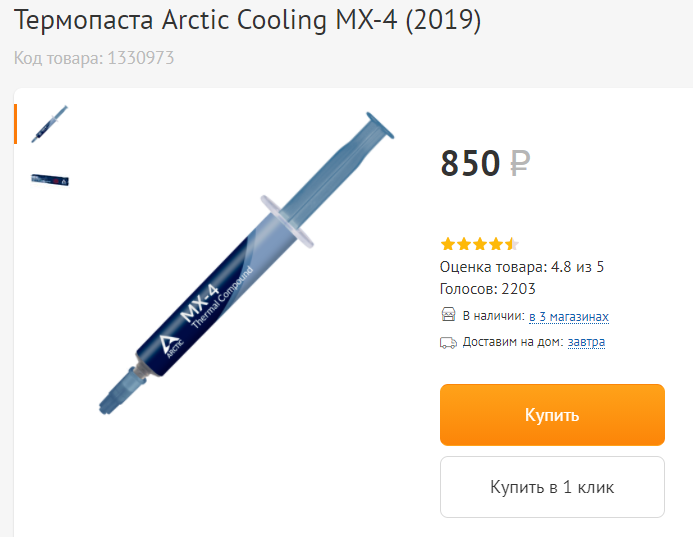Open the завтра delivery date link
This screenshot has width=693, height=537.
(x=586, y=342)
